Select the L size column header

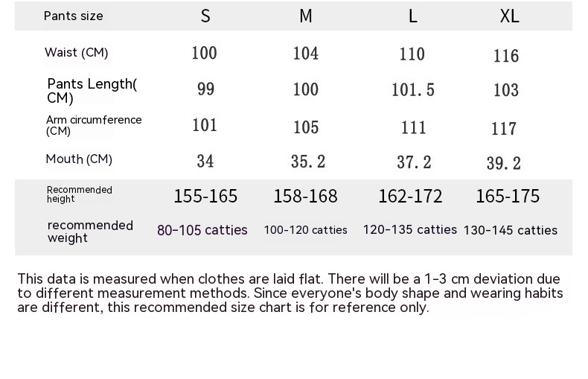(413, 16)
